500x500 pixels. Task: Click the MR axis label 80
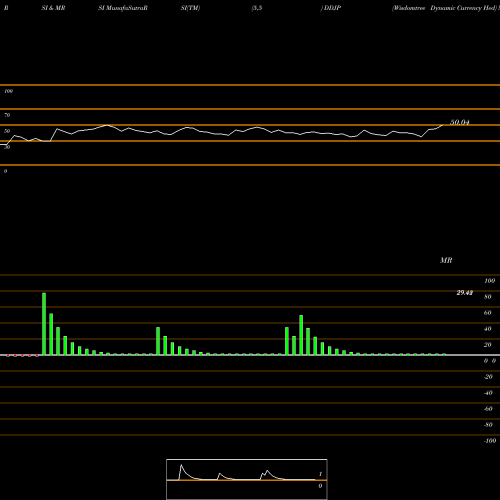(487, 297)
